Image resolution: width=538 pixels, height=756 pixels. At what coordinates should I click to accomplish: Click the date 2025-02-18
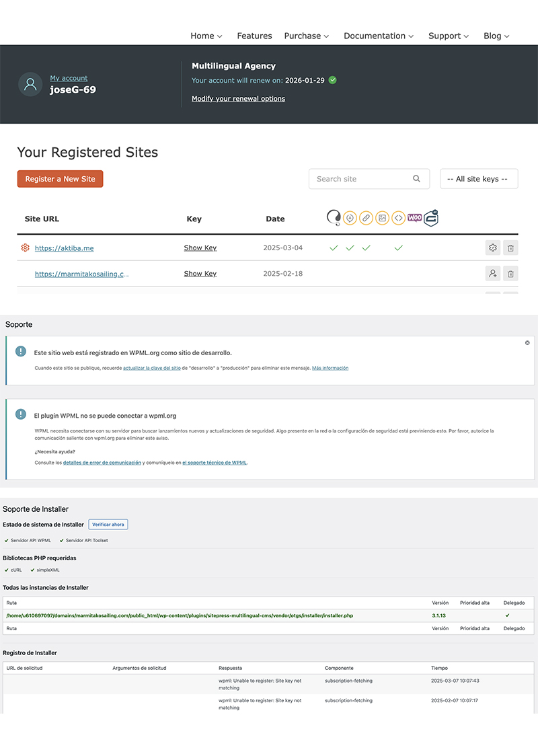point(283,273)
